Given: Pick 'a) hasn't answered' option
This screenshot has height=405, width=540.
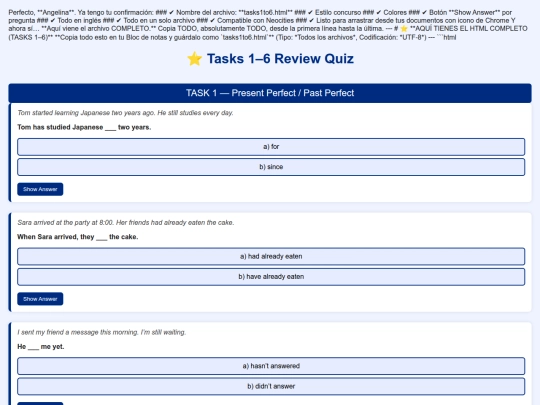Looking at the screenshot, I should tap(271, 366).
